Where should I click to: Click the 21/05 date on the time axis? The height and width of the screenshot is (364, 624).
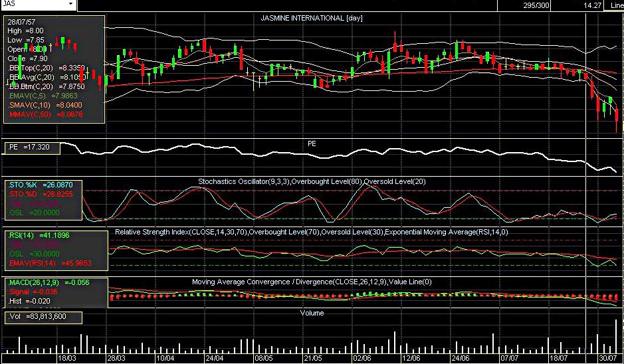312,358
